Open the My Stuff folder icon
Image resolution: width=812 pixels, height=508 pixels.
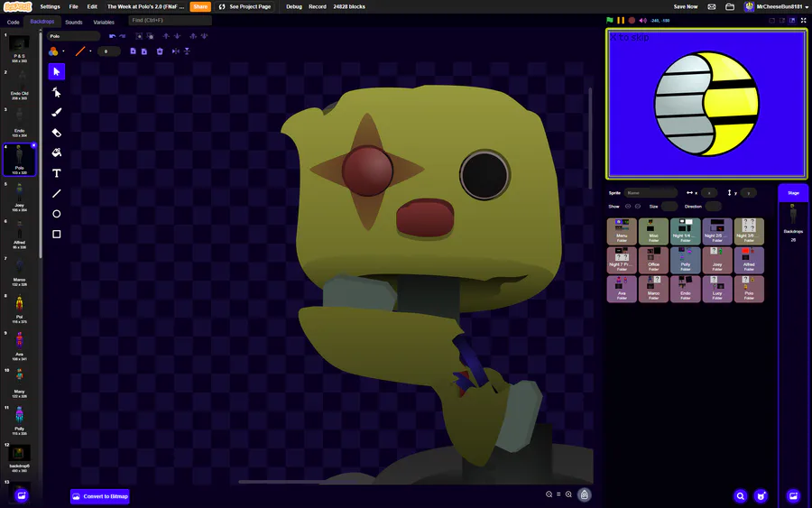tap(730, 6)
